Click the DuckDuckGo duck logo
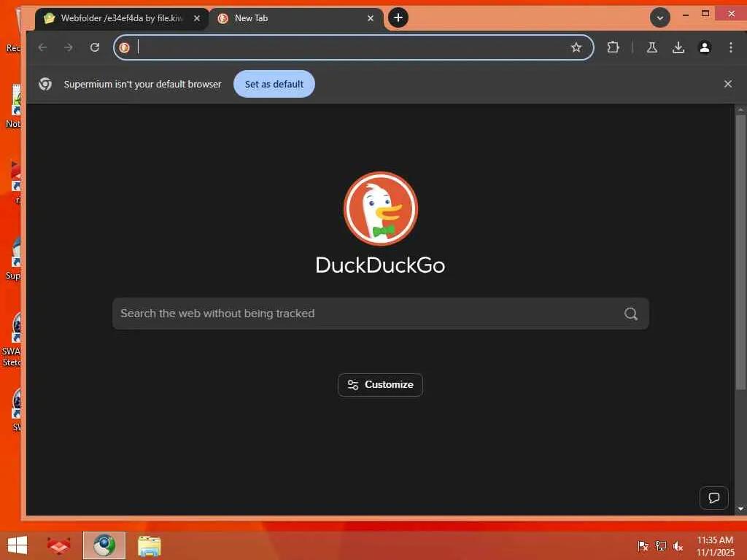 tap(381, 209)
